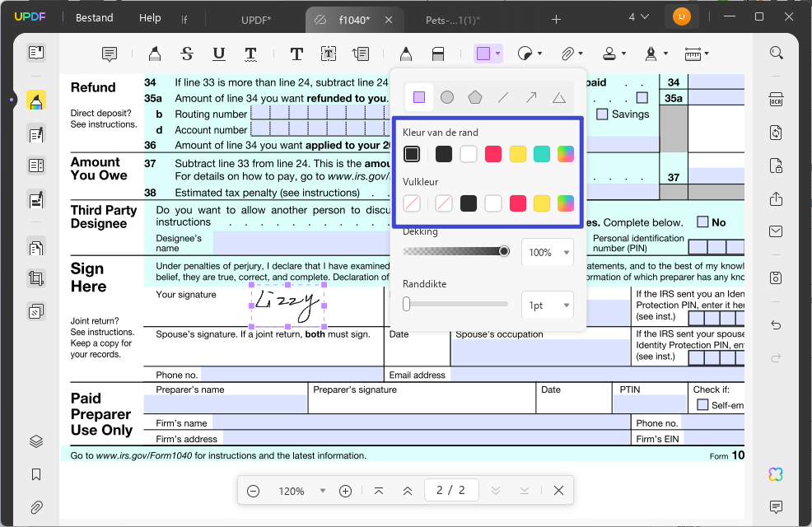Viewport: 812px width, 527px height.
Task: Select the circle shape option
Action: tap(447, 97)
